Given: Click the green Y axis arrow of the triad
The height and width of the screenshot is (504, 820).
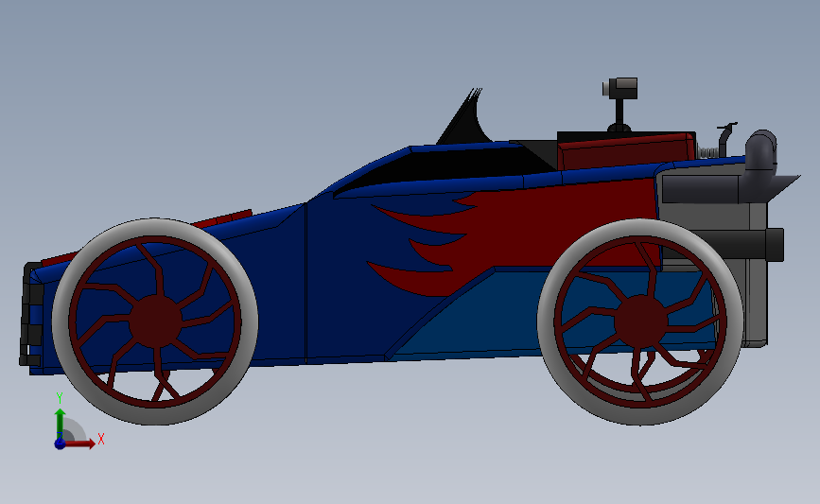Looking at the screenshot, I should tap(60, 426).
